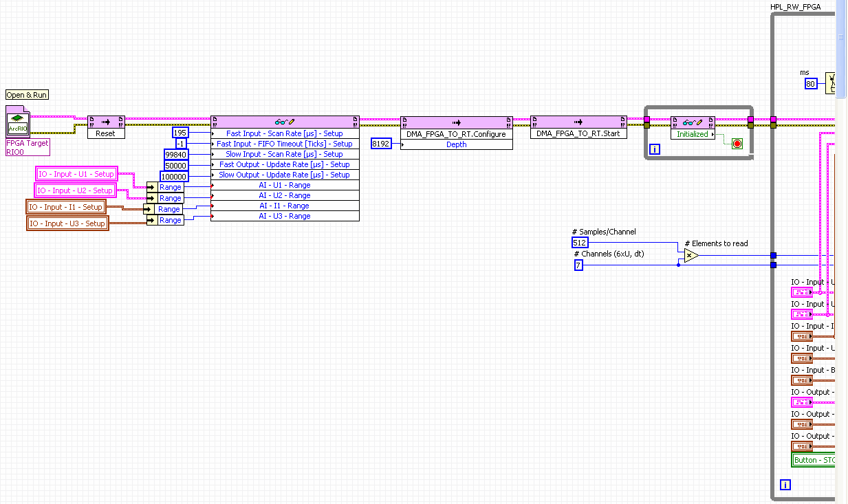Click the # Samples/Channel label
This screenshot has width=848, height=504.
click(604, 232)
